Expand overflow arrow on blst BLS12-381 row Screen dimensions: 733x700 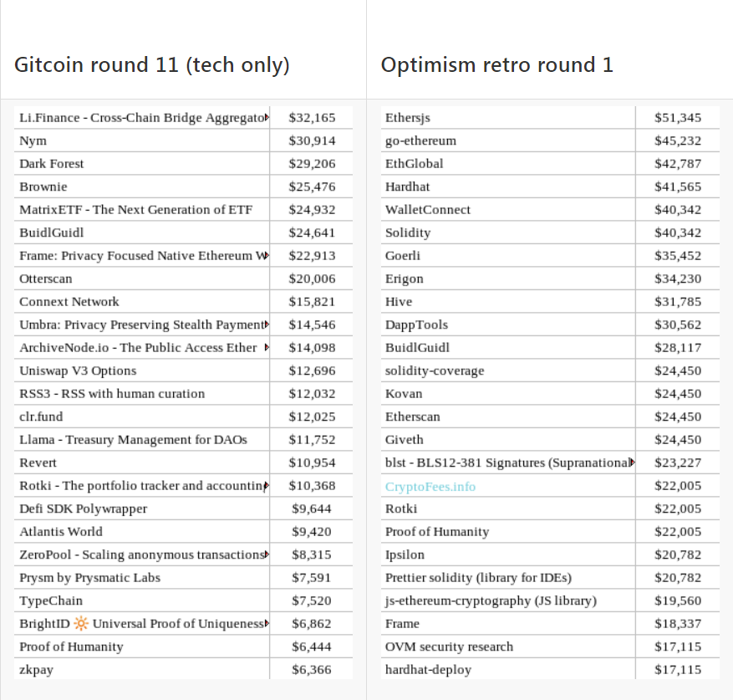click(x=633, y=462)
